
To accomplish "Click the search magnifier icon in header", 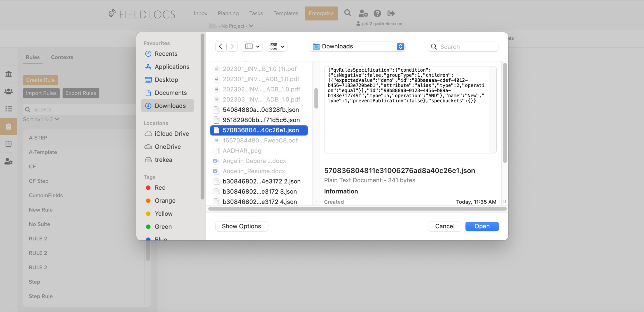I will 348,13.
